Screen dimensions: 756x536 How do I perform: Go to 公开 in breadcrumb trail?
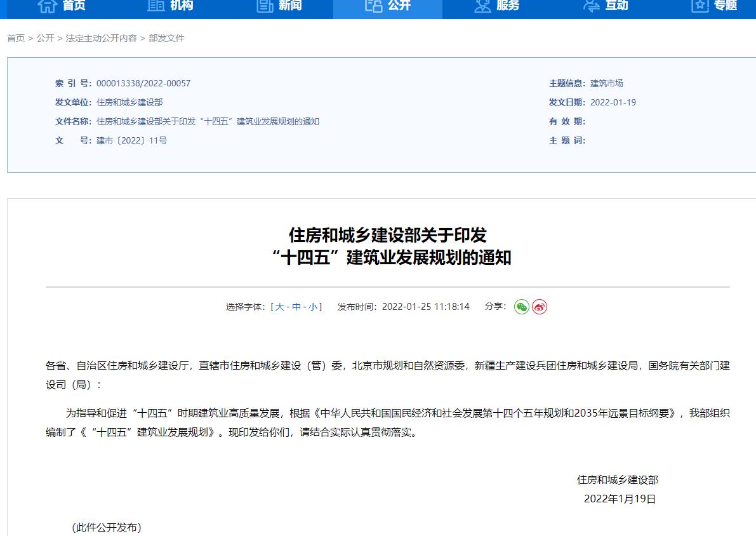(45, 38)
